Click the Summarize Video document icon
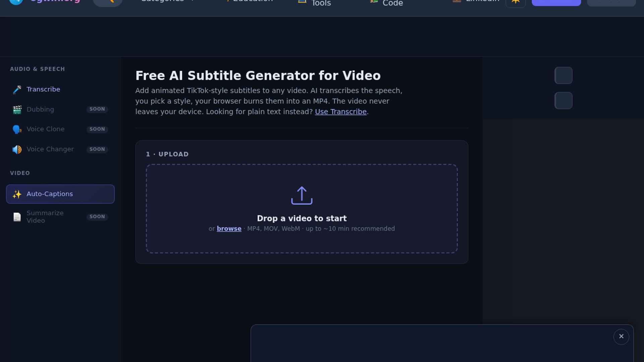This screenshot has width=644, height=362. (x=17, y=217)
